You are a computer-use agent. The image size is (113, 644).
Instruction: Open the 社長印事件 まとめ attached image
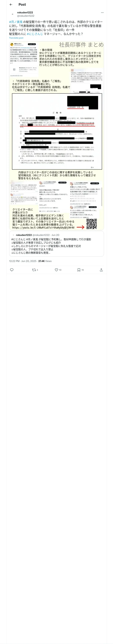[x=57, y=135]
